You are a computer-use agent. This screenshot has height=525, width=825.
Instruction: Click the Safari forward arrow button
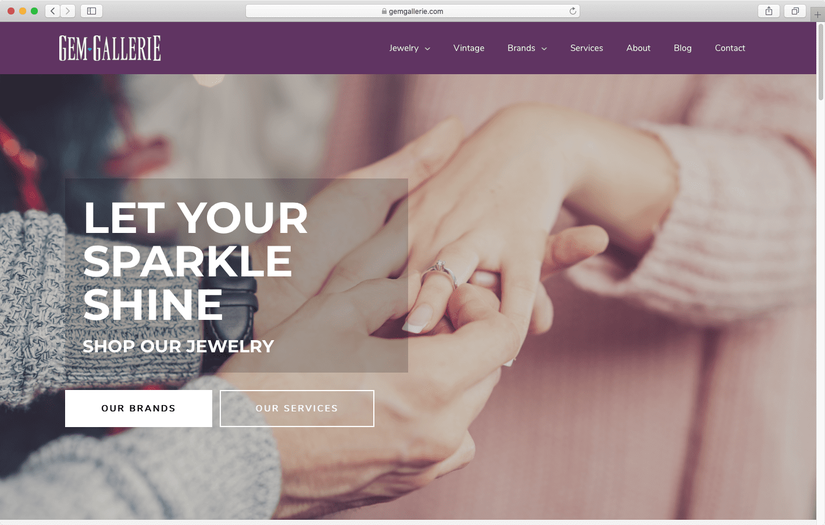click(x=67, y=11)
